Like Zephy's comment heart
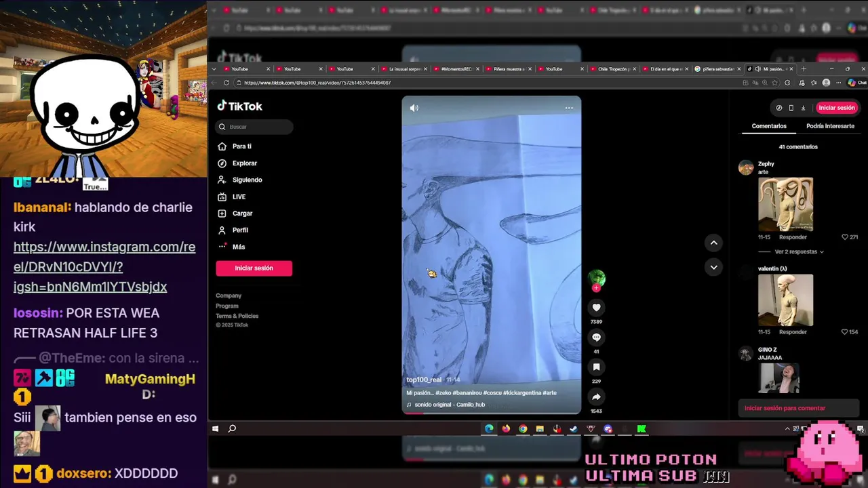The width and height of the screenshot is (868, 488). point(845,237)
